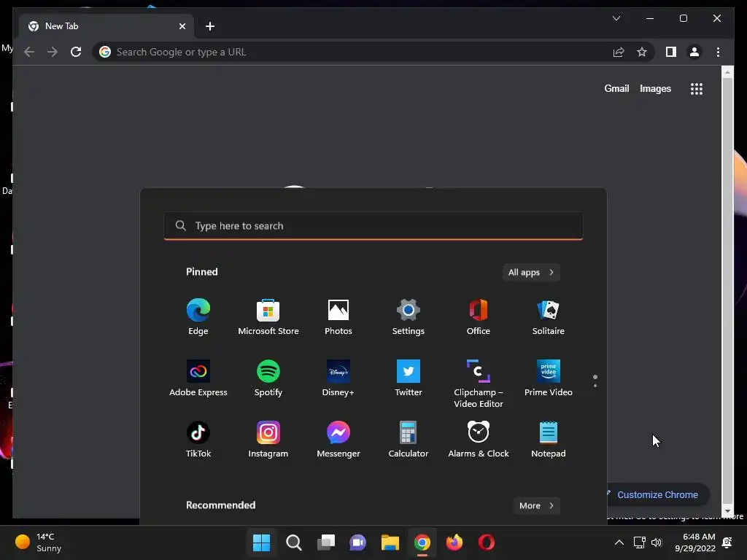Viewport: 747px width, 560px height.
Task: Open Opera browser from taskbar
Action: (x=486, y=542)
